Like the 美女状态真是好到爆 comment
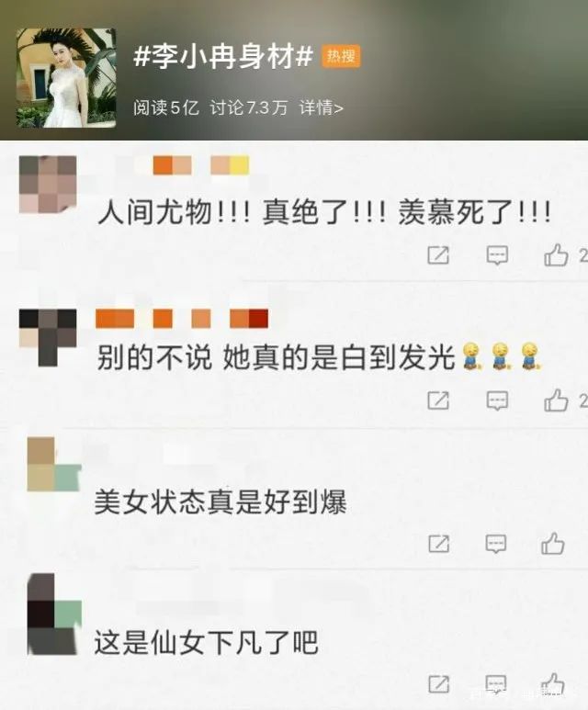The width and height of the screenshot is (588, 710). coord(553,543)
